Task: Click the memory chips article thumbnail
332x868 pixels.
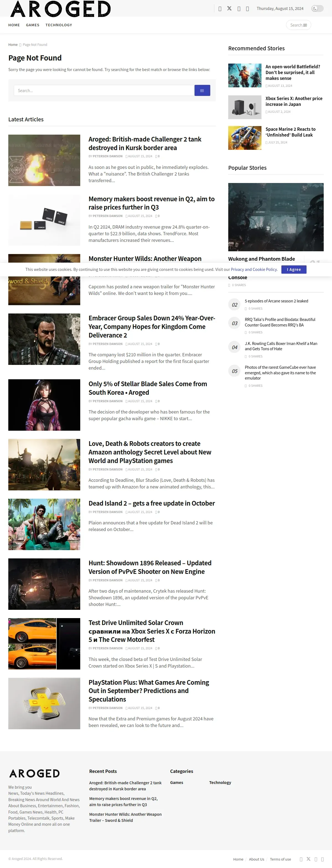Action: coord(44,220)
